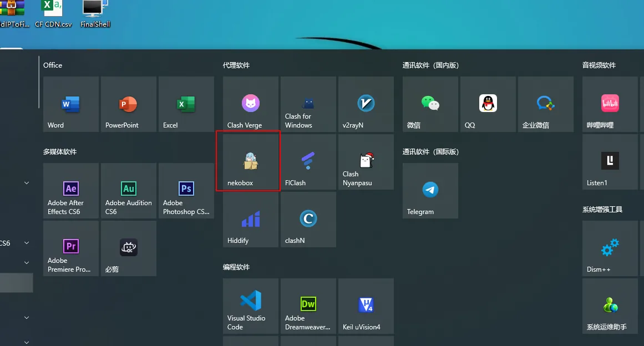Viewport: 644px width, 346px height.
Task: Open the 哔哩哔哩 tile
Action: pos(610,104)
